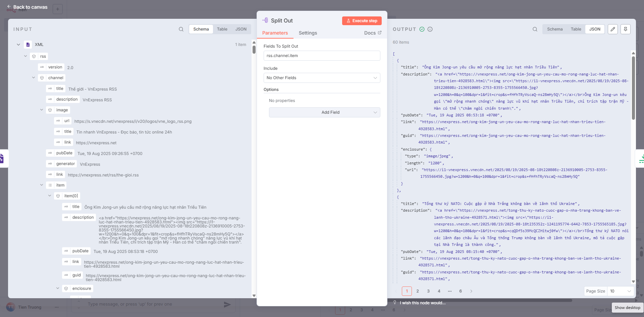Click the Split Out node icon
Screen dimensions: 644x317
(x=265, y=20)
